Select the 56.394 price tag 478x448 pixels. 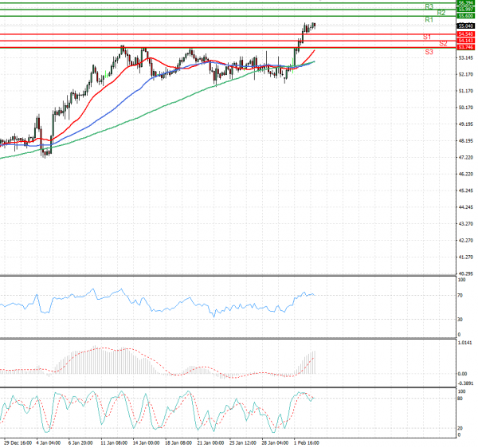click(x=465, y=2)
